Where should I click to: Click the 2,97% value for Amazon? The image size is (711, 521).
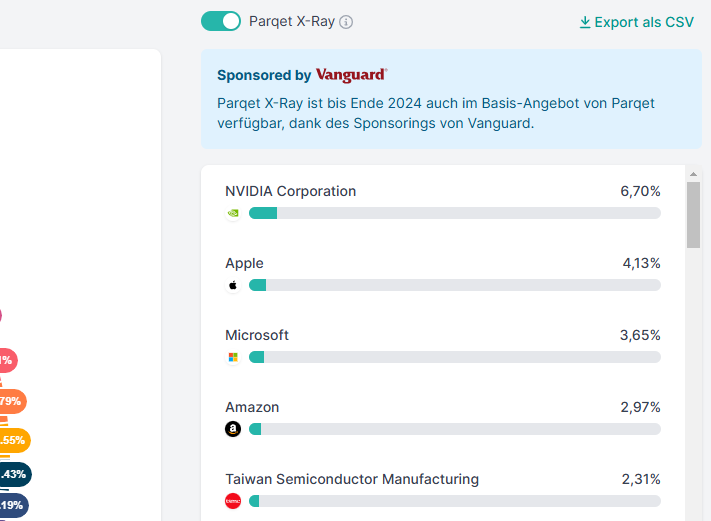(640, 407)
